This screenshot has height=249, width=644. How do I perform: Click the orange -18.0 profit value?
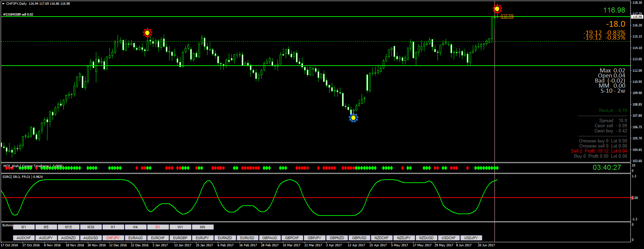pos(616,24)
